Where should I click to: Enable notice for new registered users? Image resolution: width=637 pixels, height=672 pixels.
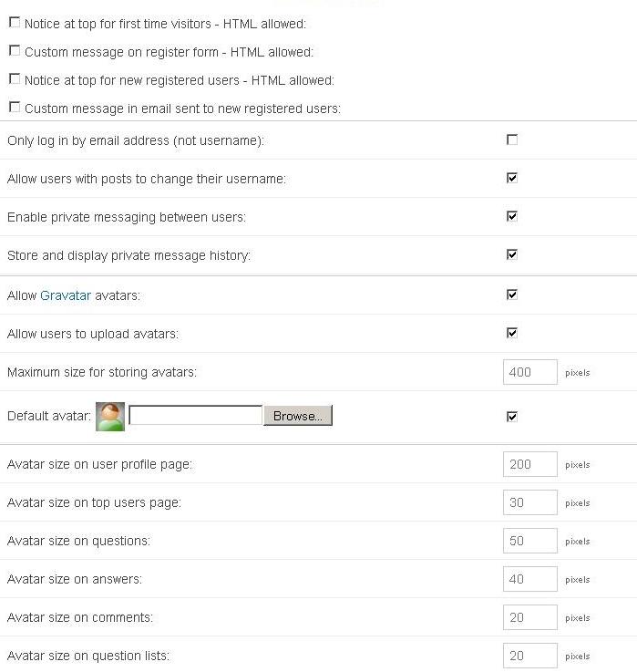coord(14,79)
